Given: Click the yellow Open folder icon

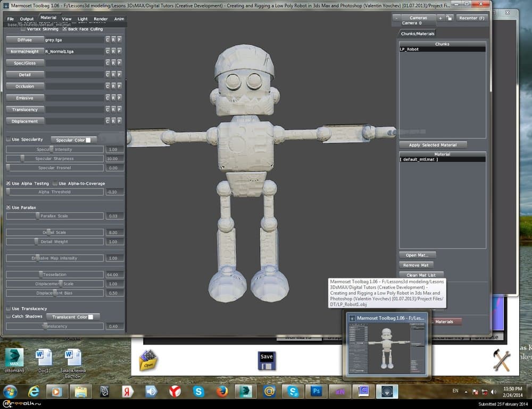Looking at the screenshot, I should [148, 362].
